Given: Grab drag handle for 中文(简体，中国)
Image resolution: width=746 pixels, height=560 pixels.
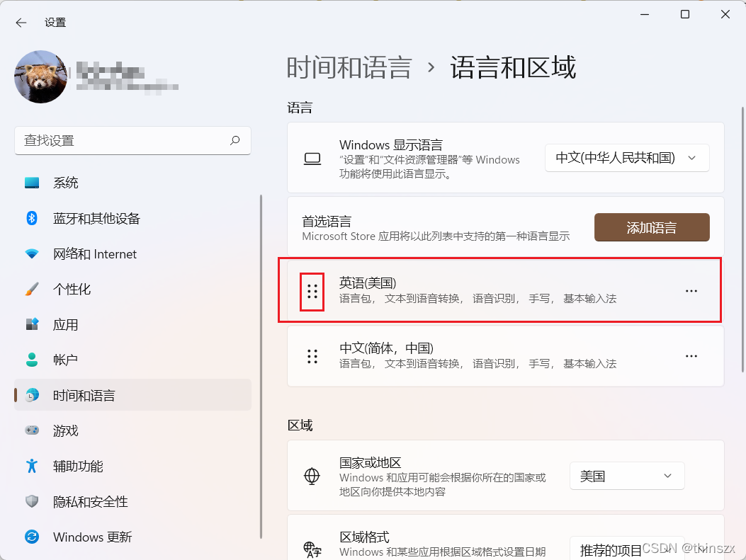Looking at the screenshot, I should point(312,356).
